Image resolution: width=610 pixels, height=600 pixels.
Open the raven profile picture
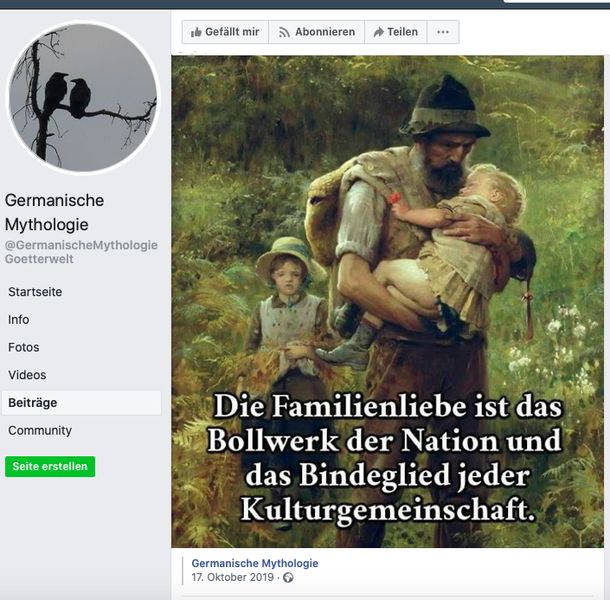click(82, 97)
